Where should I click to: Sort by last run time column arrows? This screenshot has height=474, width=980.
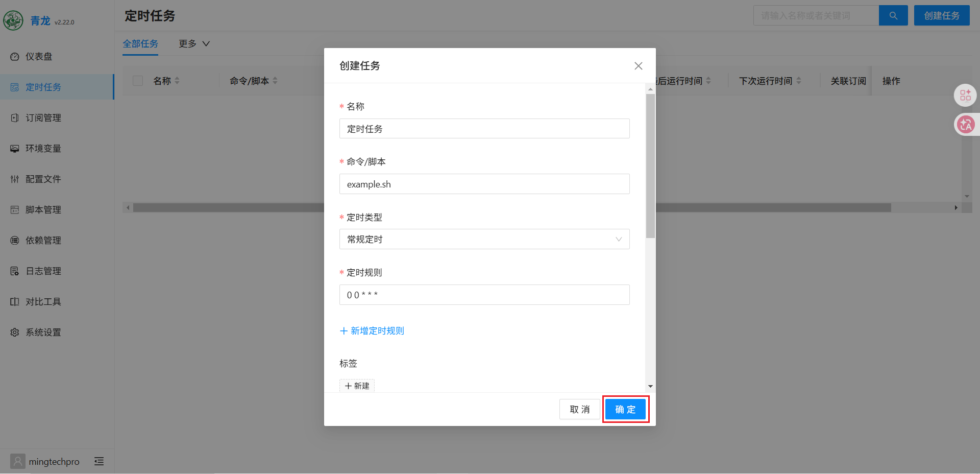pos(708,81)
